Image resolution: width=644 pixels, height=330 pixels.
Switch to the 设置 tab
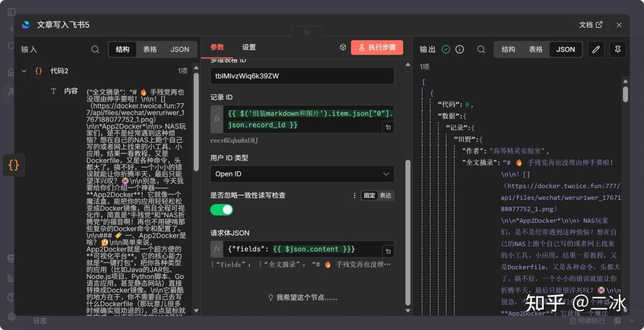(x=249, y=47)
